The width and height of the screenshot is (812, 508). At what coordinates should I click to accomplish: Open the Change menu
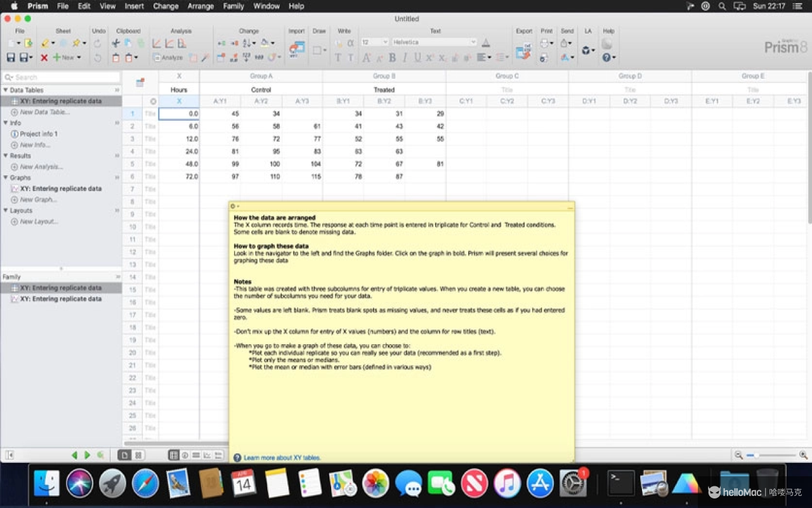tap(166, 6)
